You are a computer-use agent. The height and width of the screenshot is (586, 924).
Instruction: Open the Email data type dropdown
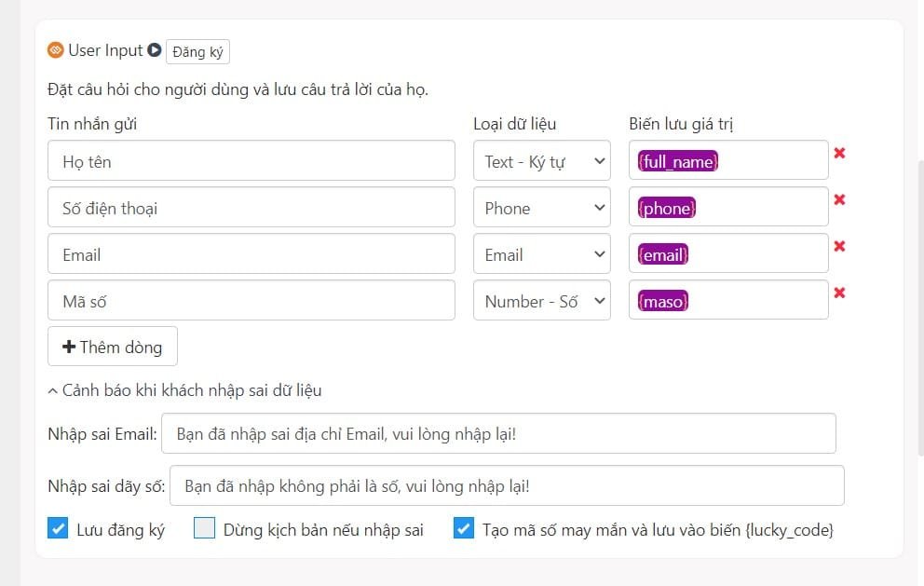coord(541,254)
